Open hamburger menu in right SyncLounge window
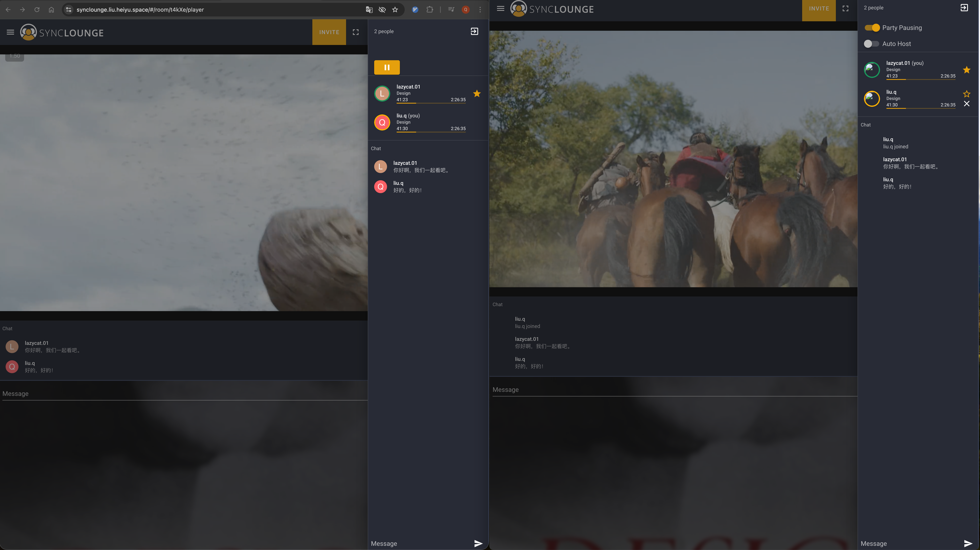980x550 pixels. (x=501, y=8)
